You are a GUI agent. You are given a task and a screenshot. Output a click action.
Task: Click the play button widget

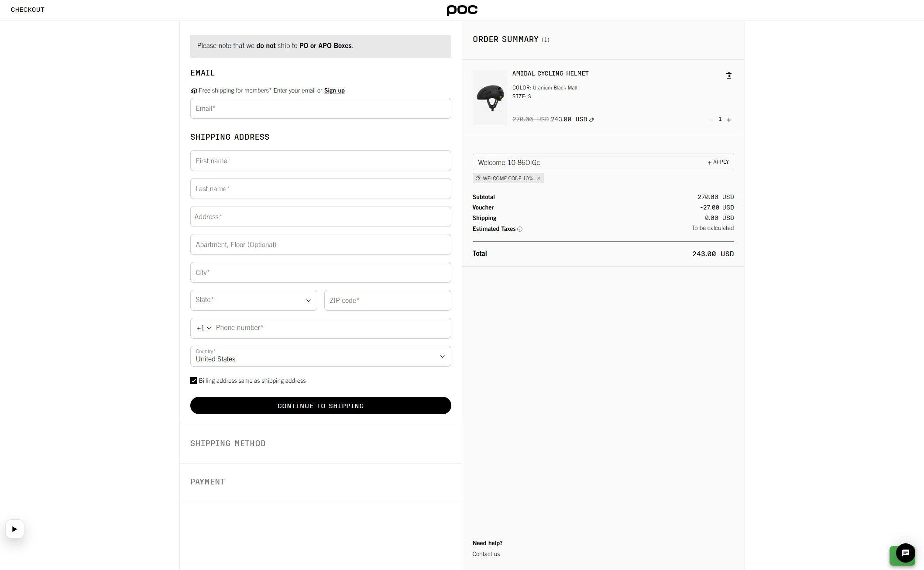click(14, 529)
